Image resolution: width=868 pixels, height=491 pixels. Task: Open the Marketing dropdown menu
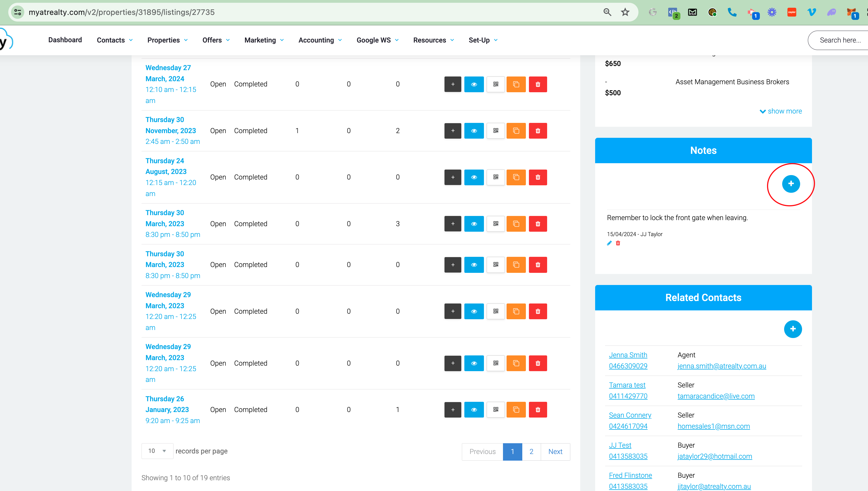264,40
